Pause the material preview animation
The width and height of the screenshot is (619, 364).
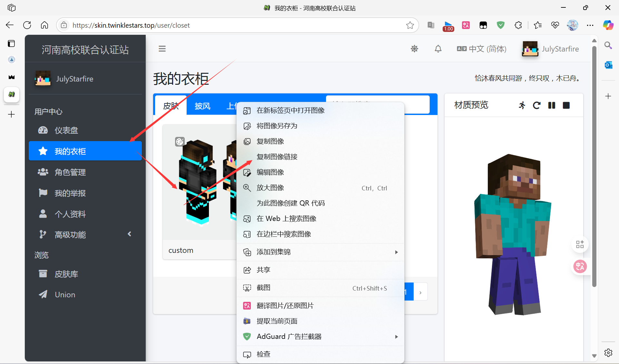(551, 105)
